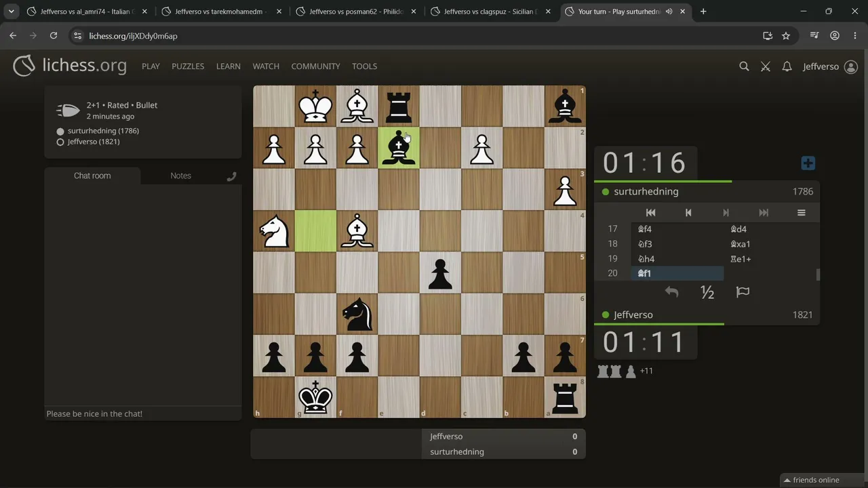The height and width of the screenshot is (488, 868).
Task: Select the black knight on f6
Action: pyautogui.click(x=357, y=314)
